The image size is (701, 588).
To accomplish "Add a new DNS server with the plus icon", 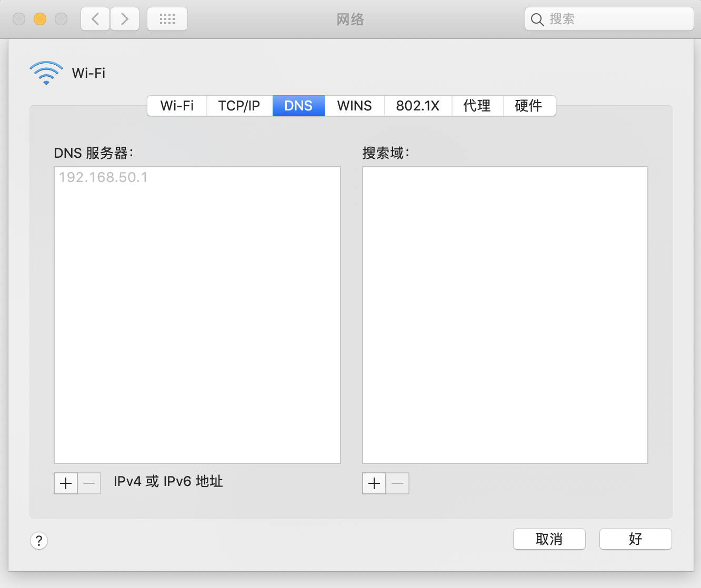I will coord(65,483).
